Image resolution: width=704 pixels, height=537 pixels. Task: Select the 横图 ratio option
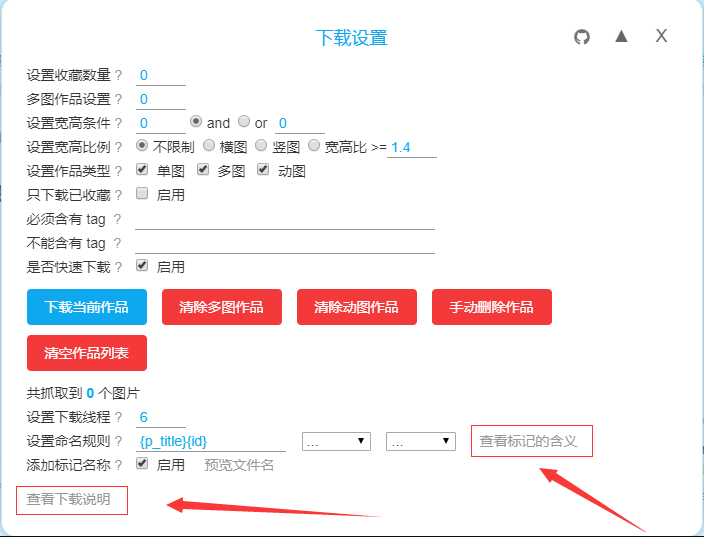(x=209, y=145)
